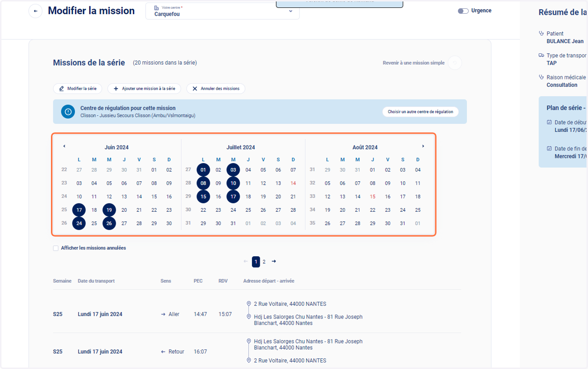
Task: Click the round icon beside Revenir à une mission simple
Action: pyautogui.click(x=455, y=63)
